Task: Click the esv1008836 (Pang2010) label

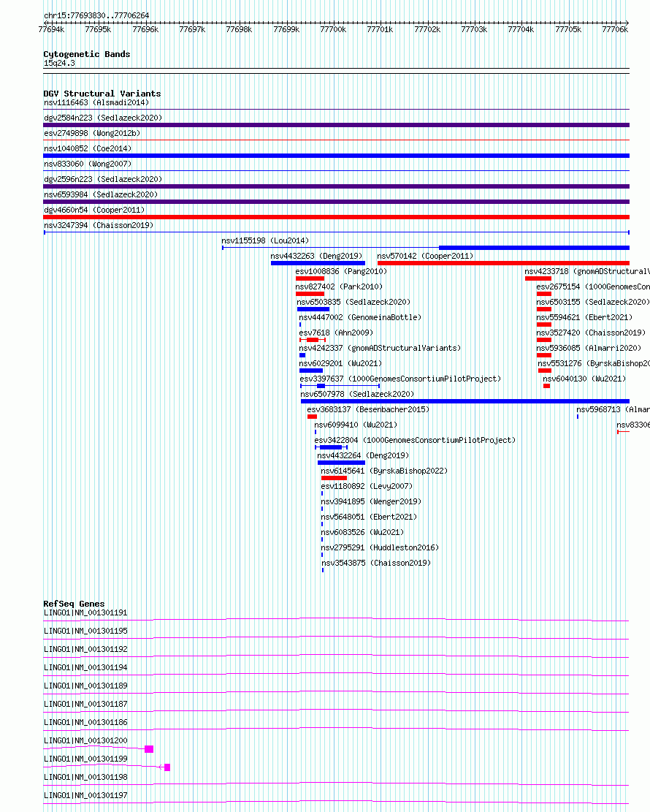Action: 341,271
